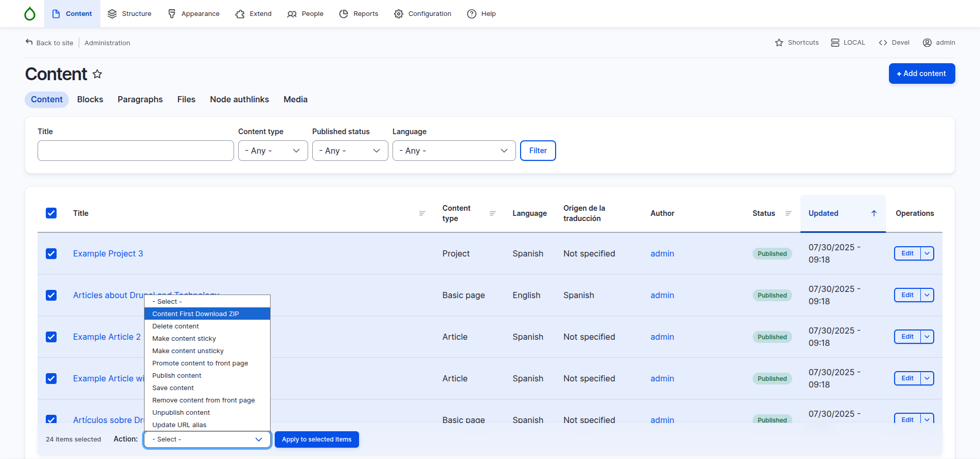Click the Add content button

tap(921, 74)
